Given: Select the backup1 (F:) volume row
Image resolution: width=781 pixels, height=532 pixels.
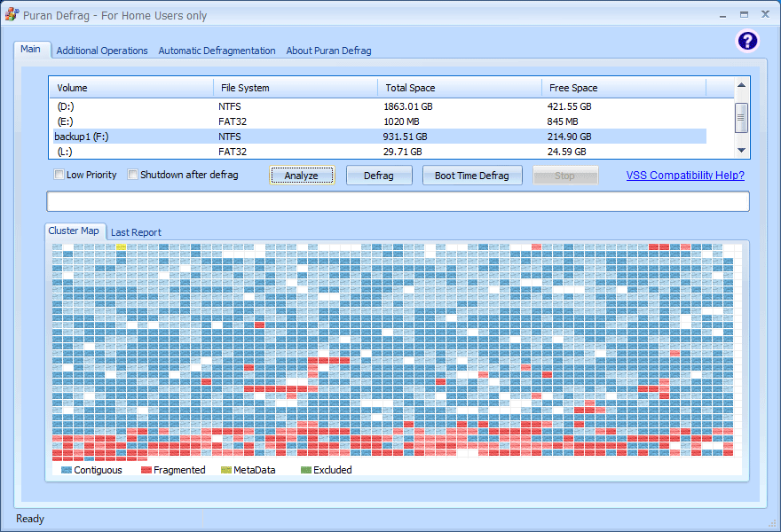Looking at the screenshot, I should click(380, 137).
